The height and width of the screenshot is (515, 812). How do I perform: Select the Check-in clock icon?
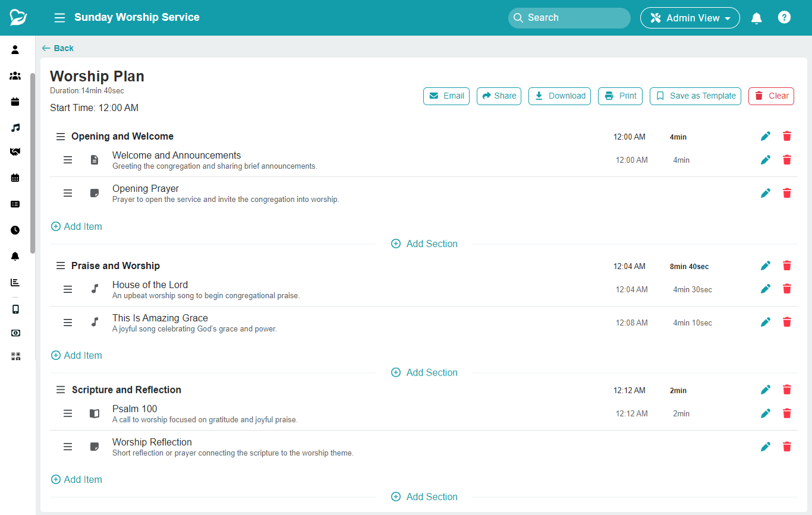pyautogui.click(x=15, y=230)
